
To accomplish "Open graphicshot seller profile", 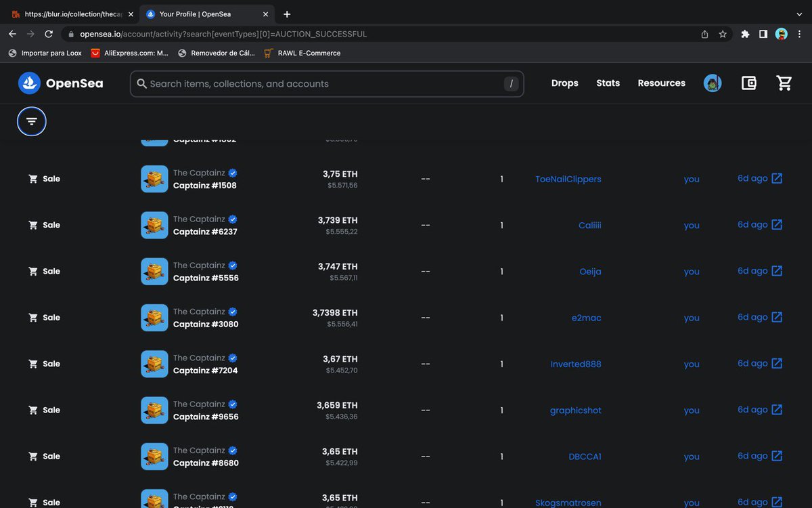I will 576,410.
